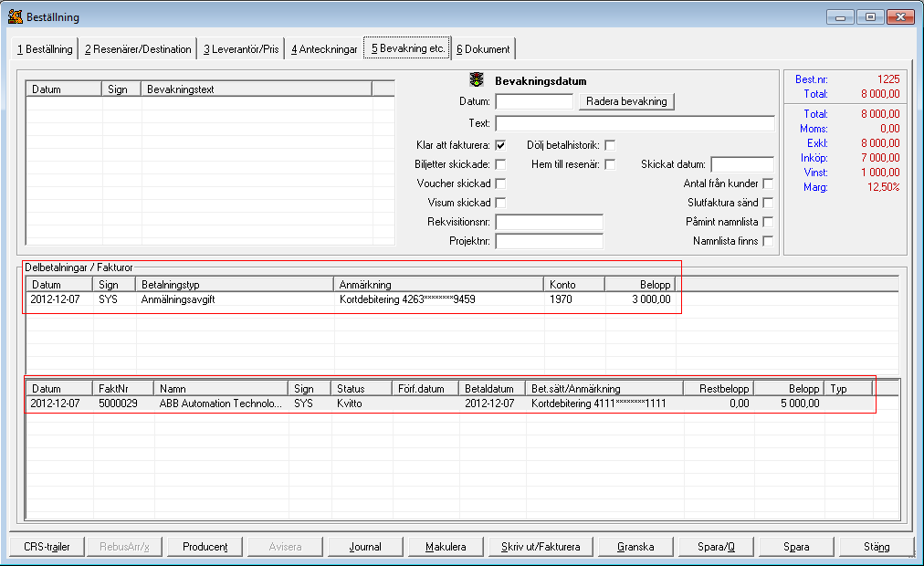Check Antal från kunder box

coord(768,183)
